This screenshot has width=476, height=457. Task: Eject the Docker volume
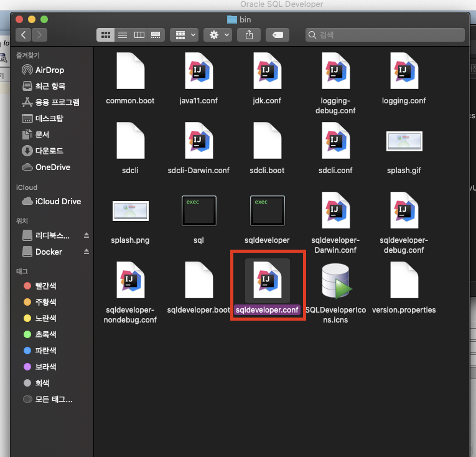tap(86, 252)
